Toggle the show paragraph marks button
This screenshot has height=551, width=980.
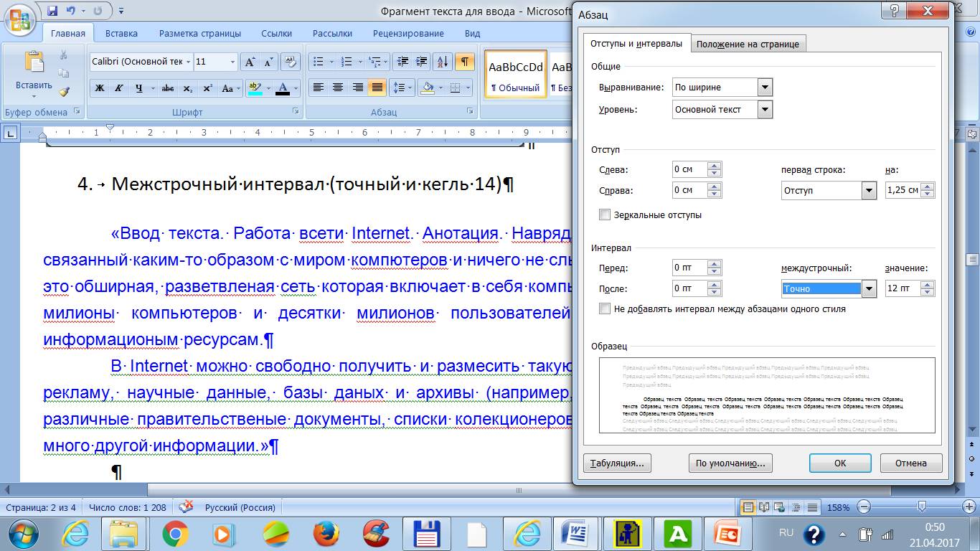tap(465, 62)
